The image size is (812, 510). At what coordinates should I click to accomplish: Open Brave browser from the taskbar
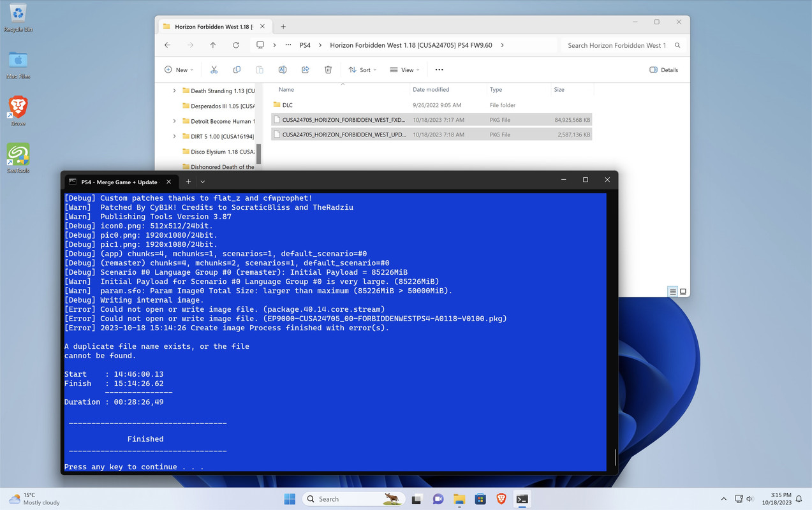point(501,499)
